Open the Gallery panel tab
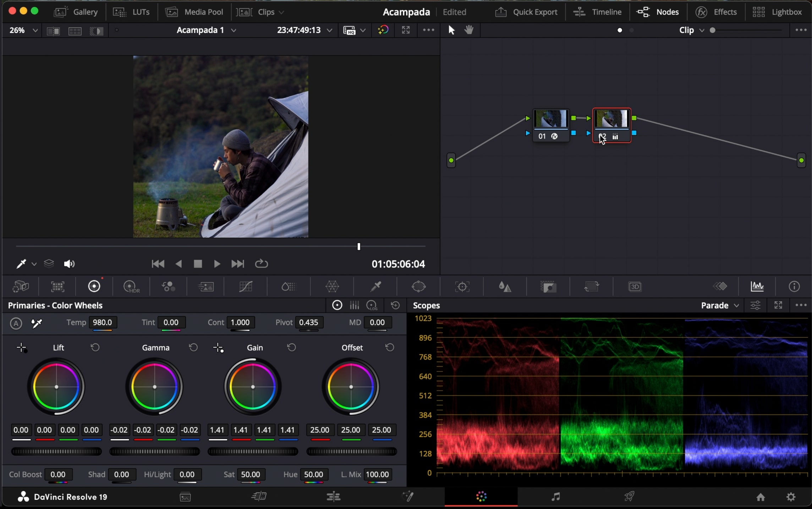Image resolution: width=812 pixels, height=509 pixels. tap(76, 12)
